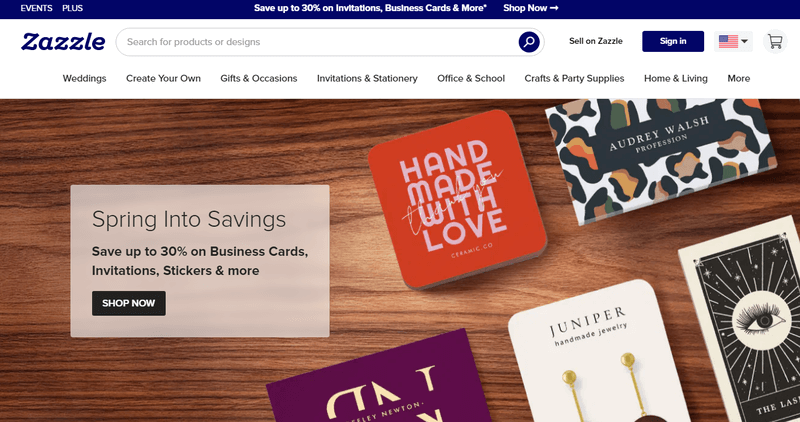Open Home & Living category

point(676,79)
